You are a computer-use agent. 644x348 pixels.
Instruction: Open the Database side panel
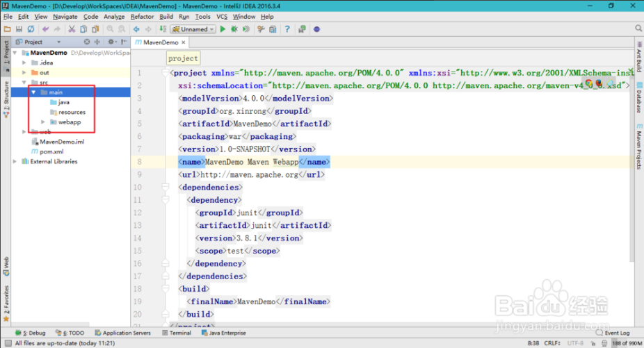(x=640, y=98)
